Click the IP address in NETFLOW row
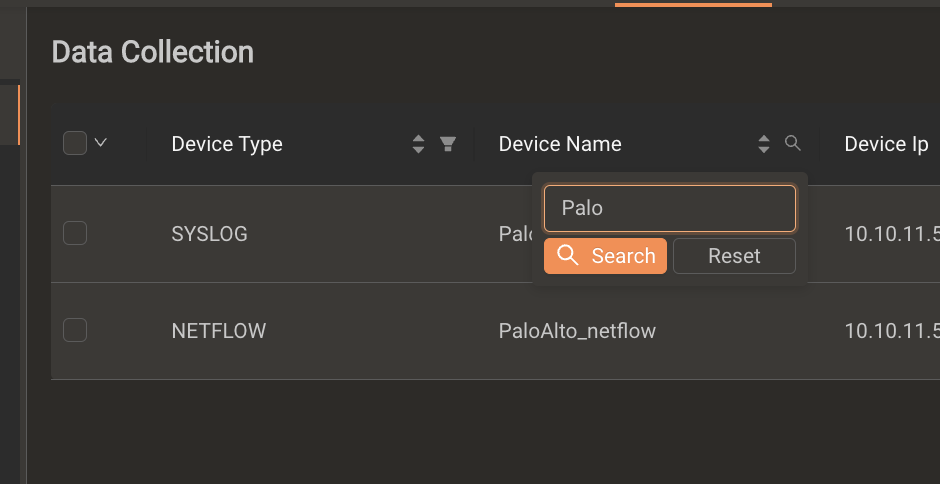 (892, 330)
